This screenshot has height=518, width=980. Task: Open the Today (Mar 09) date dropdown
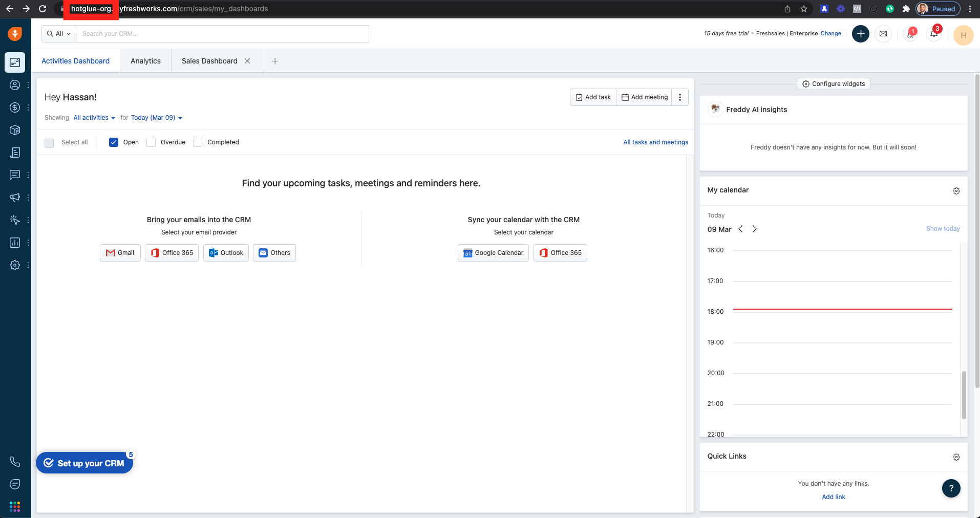tap(157, 118)
